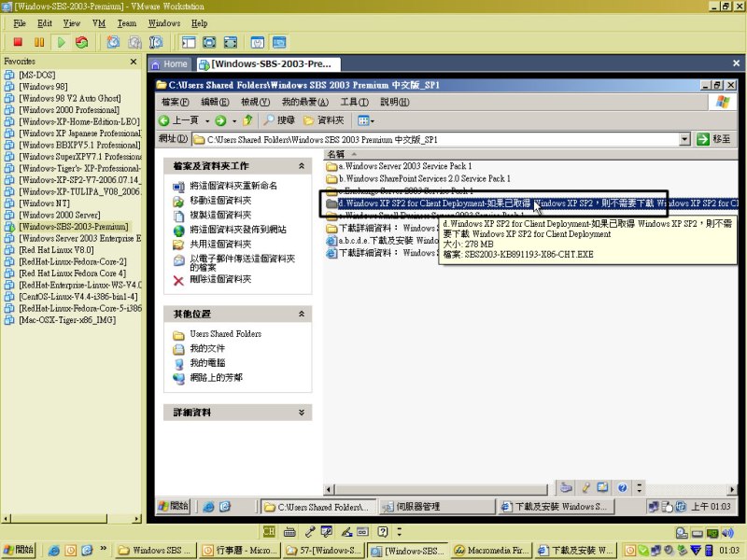
Task: Click the file list horizontal scrollbar track
Action: 441,489
